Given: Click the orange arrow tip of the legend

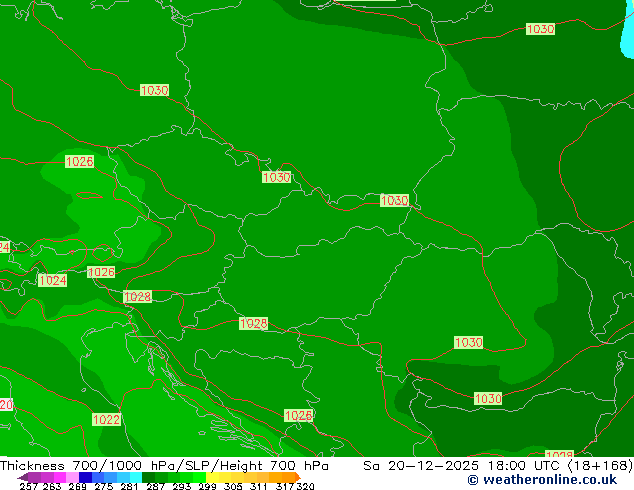Looking at the screenshot, I should 298,477.
